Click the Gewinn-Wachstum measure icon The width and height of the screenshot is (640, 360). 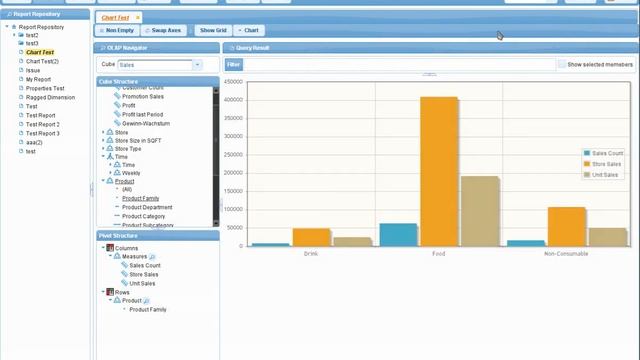117,123
